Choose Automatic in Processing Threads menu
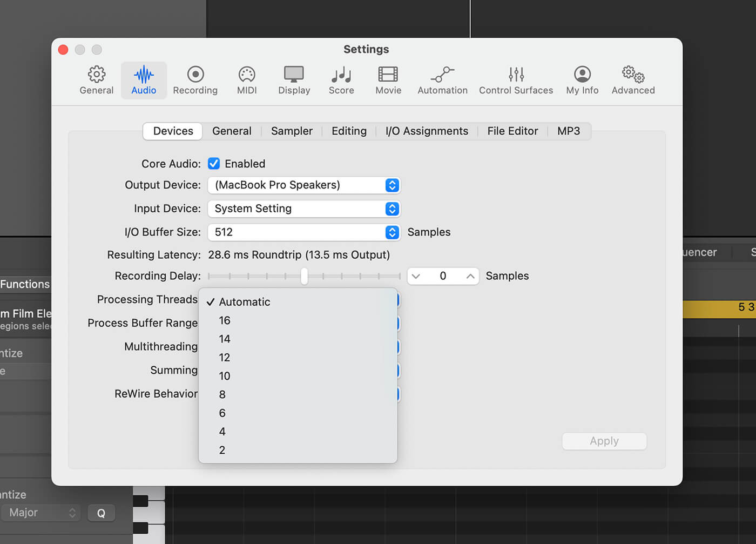The height and width of the screenshot is (544, 756). pos(298,302)
